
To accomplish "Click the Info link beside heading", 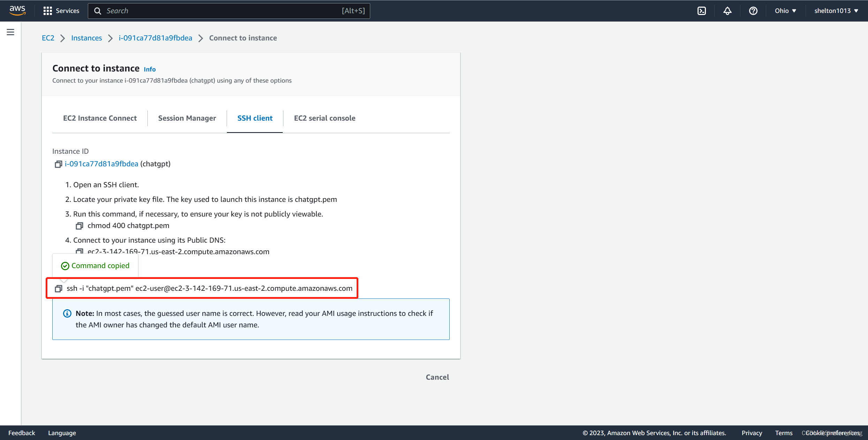I will coord(150,69).
